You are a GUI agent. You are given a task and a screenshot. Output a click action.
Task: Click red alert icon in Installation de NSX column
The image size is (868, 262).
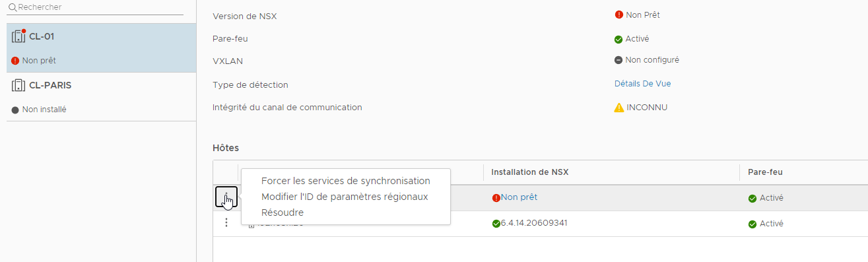(x=496, y=197)
